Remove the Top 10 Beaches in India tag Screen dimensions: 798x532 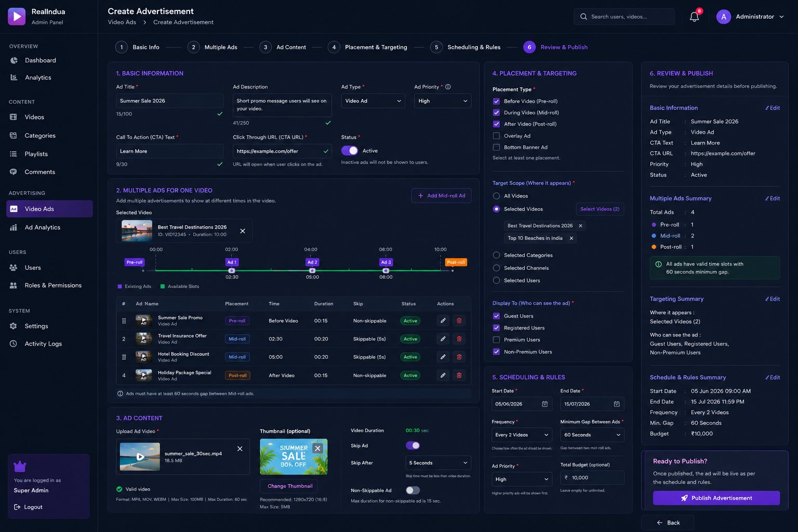coord(571,238)
